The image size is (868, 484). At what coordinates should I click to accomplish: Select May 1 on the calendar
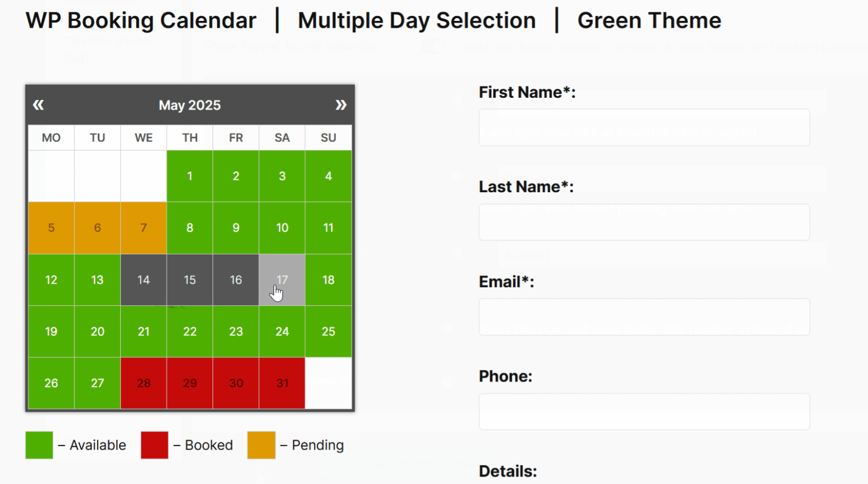coord(189,176)
